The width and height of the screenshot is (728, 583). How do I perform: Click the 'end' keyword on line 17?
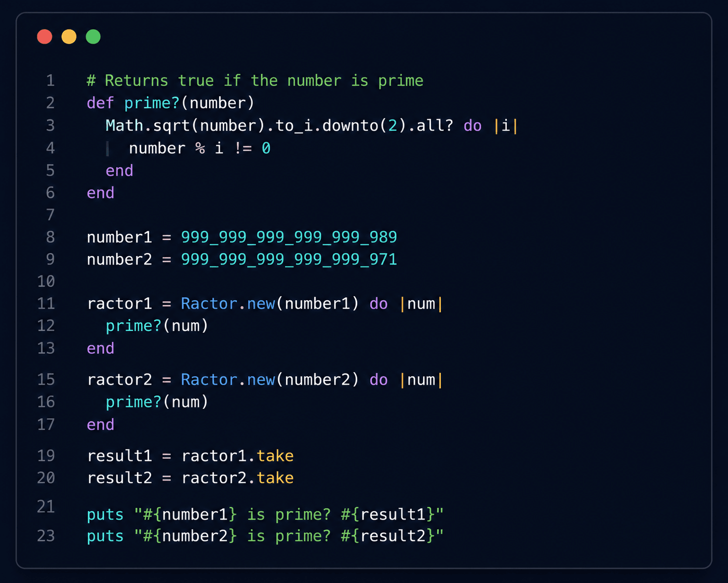[x=100, y=425]
